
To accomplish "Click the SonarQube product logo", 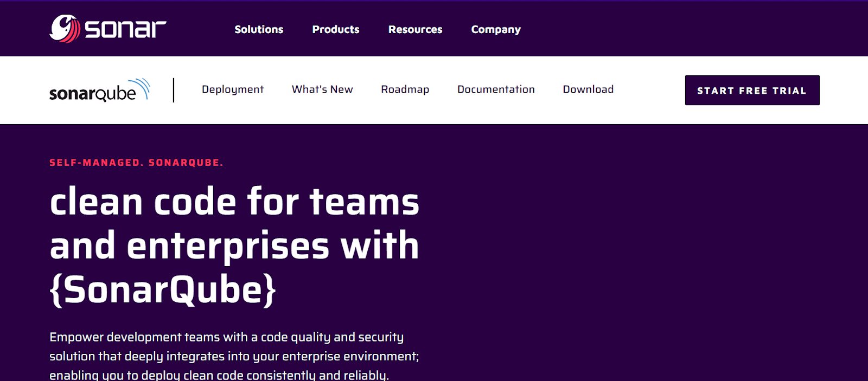I will [x=100, y=90].
